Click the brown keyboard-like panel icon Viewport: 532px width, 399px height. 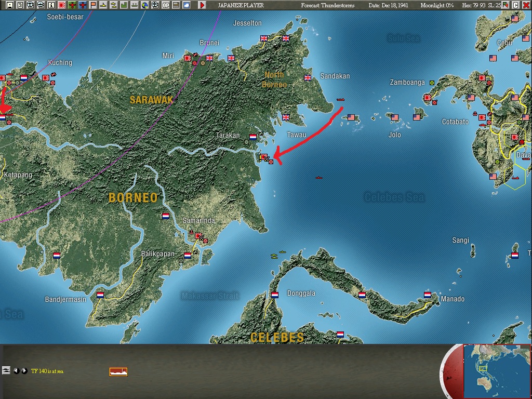click(176, 5)
